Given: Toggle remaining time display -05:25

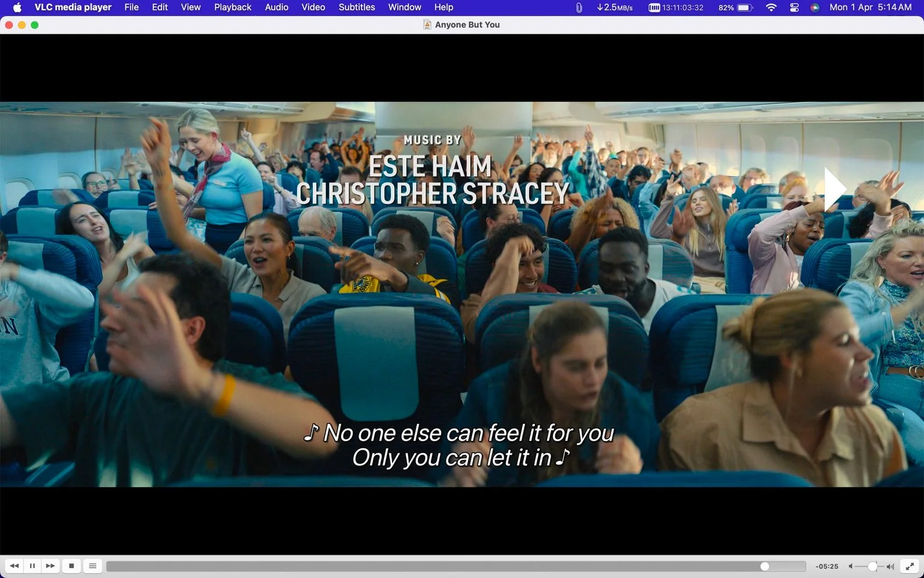Looking at the screenshot, I should pyautogui.click(x=827, y=567).
